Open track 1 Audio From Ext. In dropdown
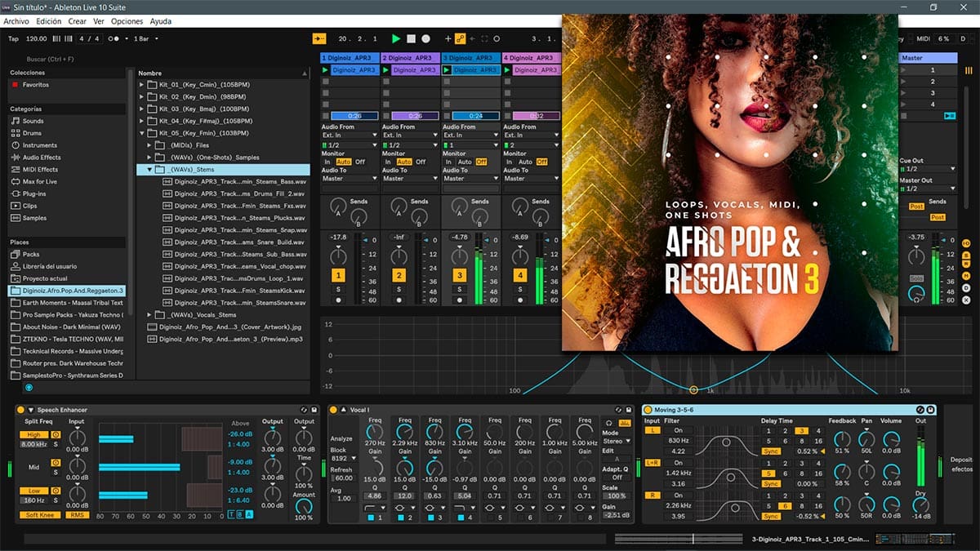The image size is (980, 551). pos(350,136)
